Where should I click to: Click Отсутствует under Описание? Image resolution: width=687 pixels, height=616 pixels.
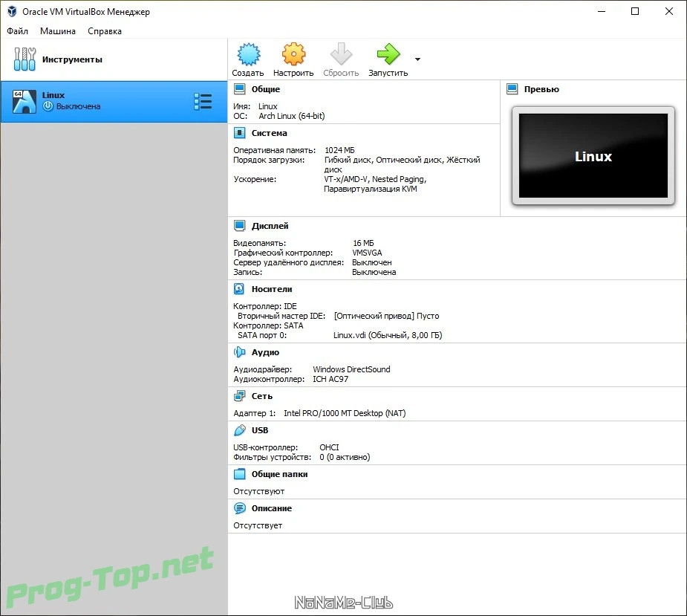(258, 525)
